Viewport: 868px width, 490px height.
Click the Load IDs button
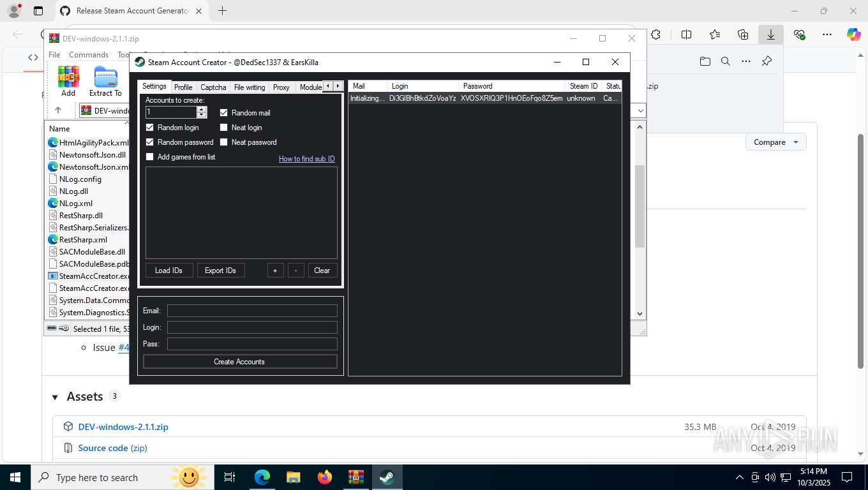pyautogui.click(x=169, y=271)
